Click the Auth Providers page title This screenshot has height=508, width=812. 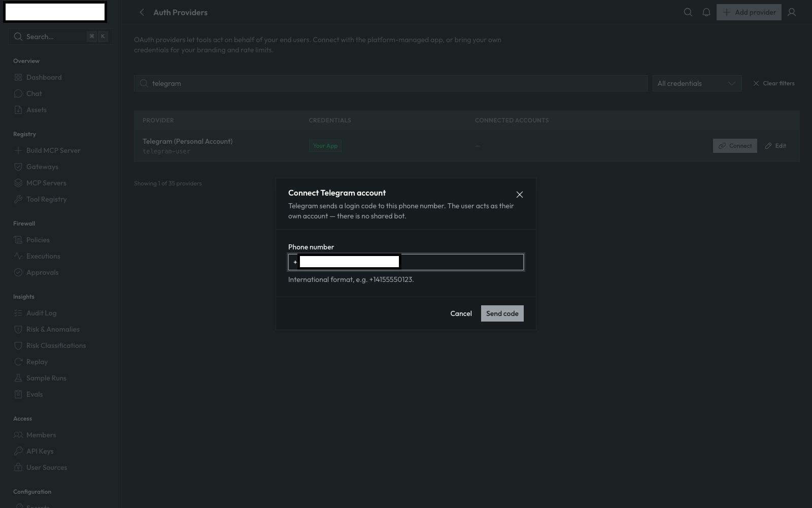point(180,12)
